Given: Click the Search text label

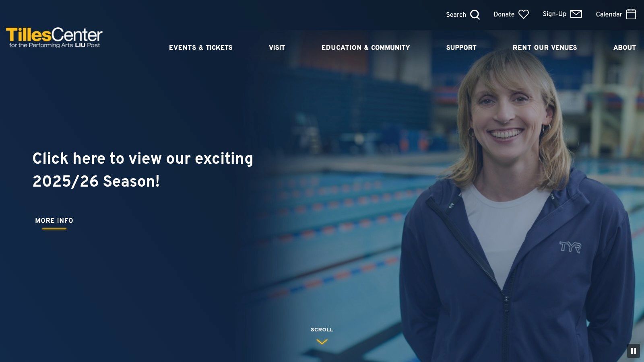Looking at the screenshot, I should tap(456, 14).
